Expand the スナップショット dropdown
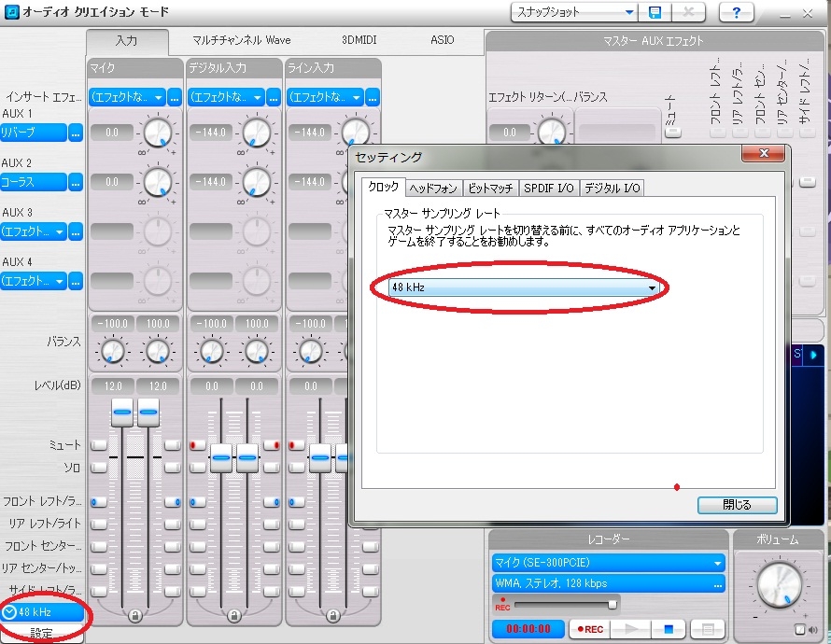 click(628, 12)
